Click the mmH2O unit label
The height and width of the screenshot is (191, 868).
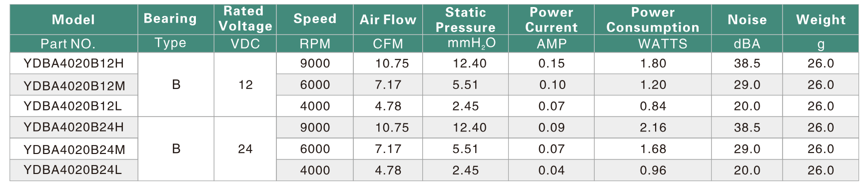point(471,43)
